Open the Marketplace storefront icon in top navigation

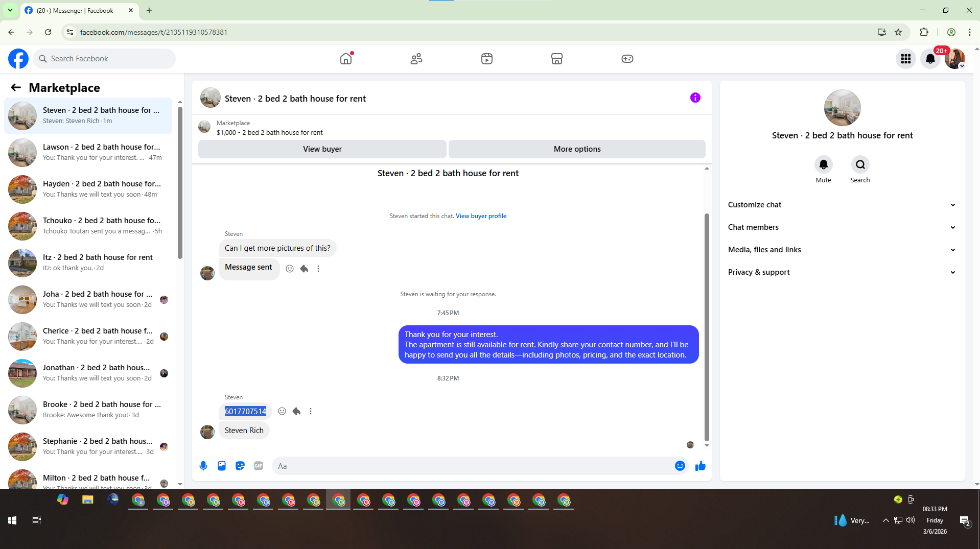(557, 59)
